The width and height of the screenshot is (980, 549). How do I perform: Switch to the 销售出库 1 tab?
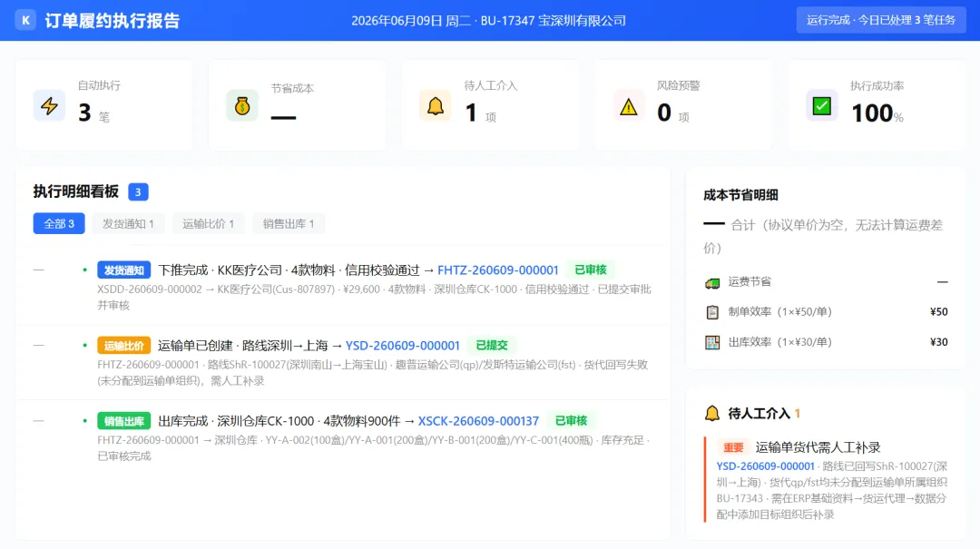(x=289, y=223)
